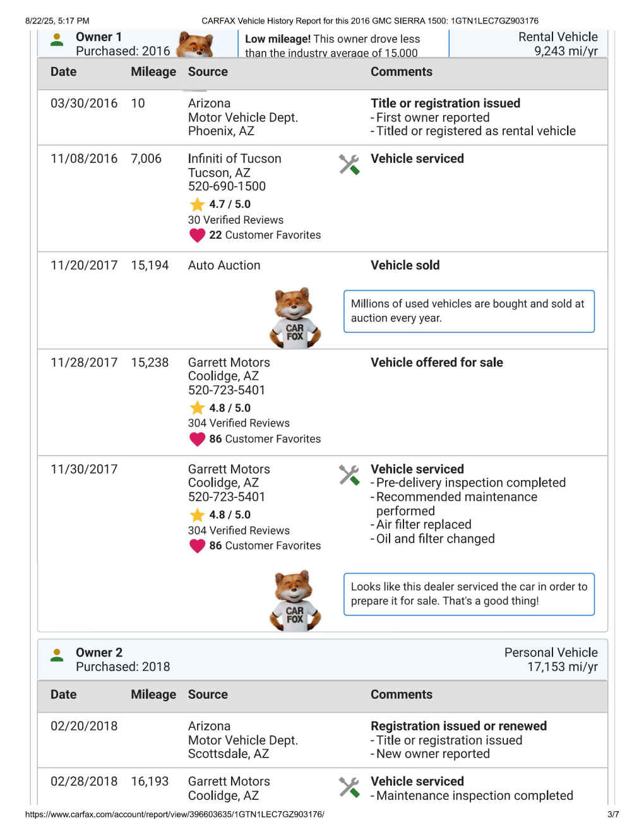Click the Owner 2 person icon

(57, 655)
